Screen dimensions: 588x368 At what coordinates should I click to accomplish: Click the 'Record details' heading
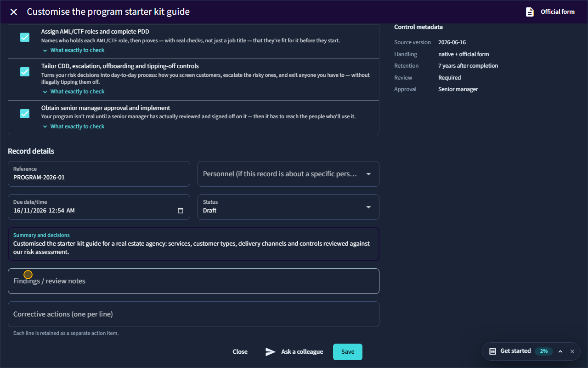[x=31, y=151]
